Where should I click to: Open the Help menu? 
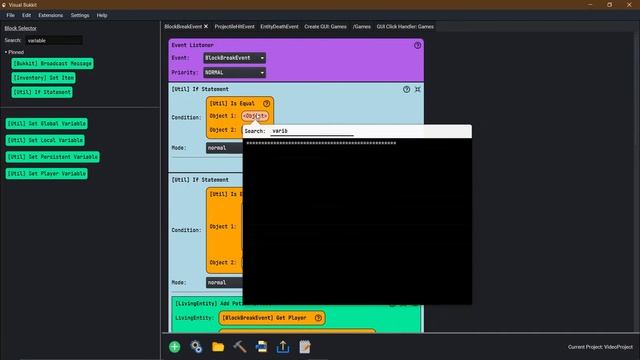pos(102,15)
